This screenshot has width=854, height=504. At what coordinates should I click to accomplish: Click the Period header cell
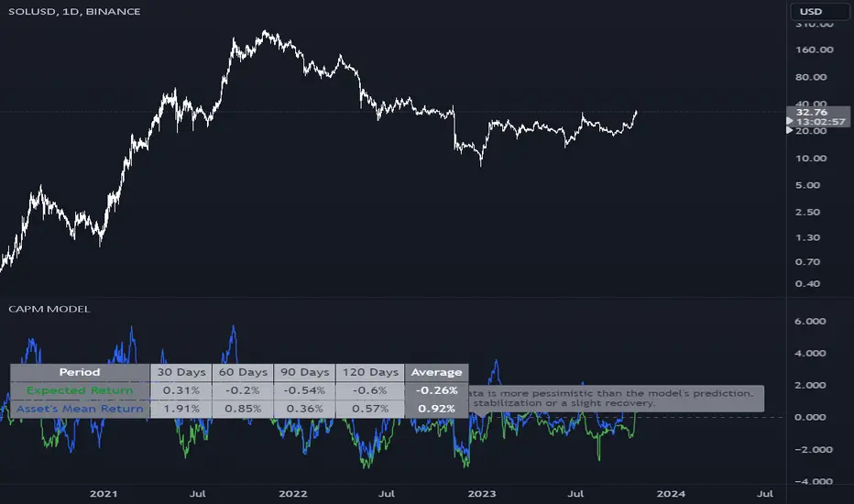point(80,372)
